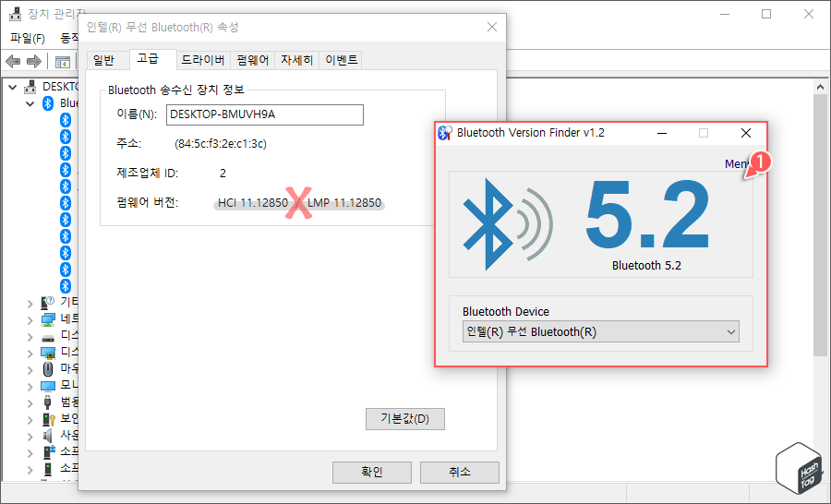Click the address value 84:5c:f3:2e:c1:3c
This screenshot has height=504, width=831.
(221, 144)
